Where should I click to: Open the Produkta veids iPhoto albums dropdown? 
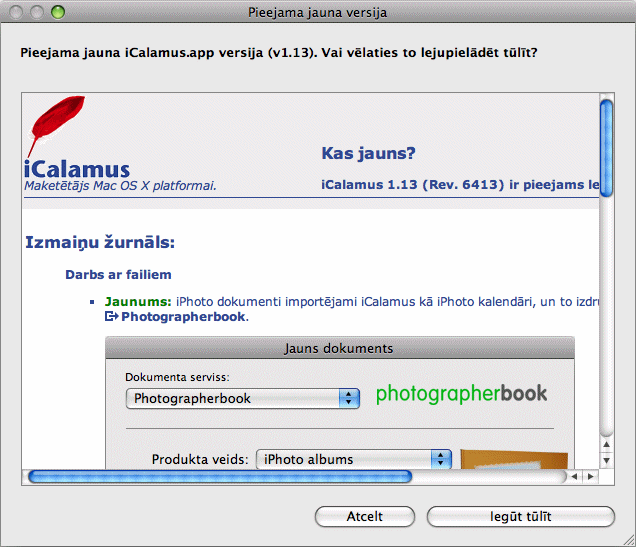click(354, 459)
